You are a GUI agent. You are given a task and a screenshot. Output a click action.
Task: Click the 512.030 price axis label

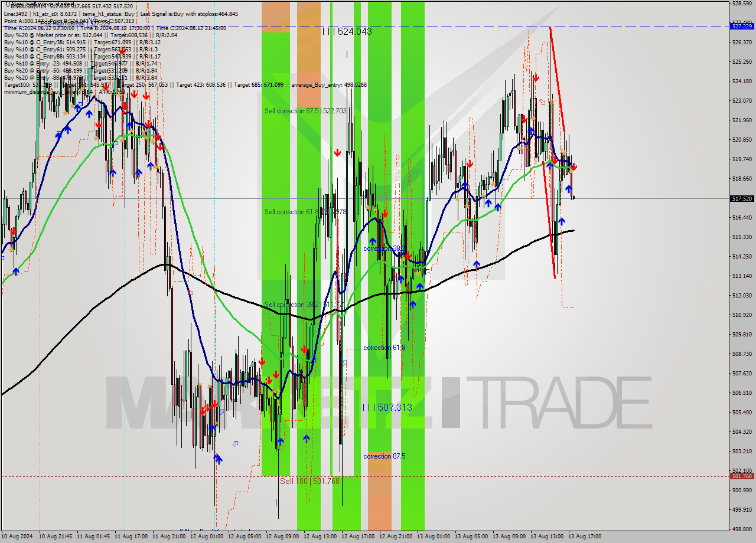pos(742,295)
